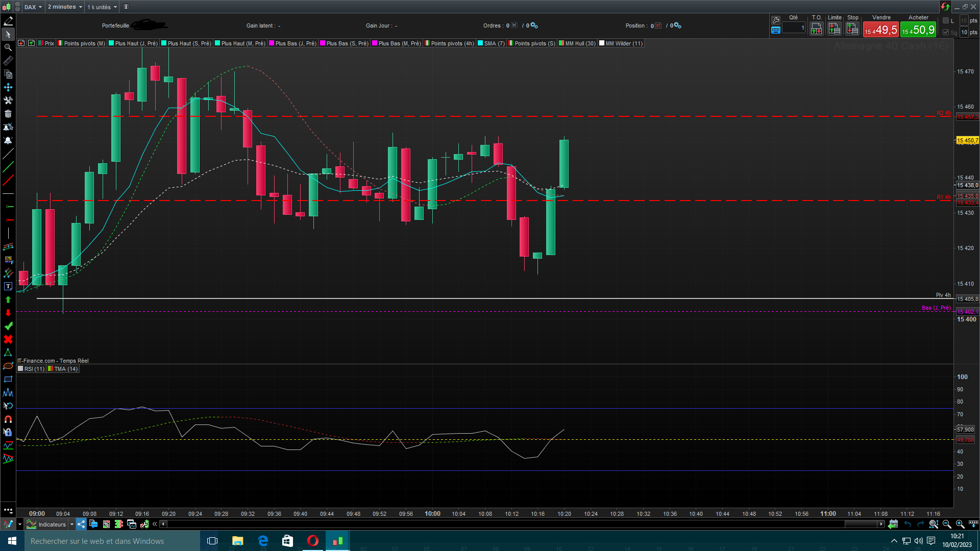Click the blue share icon

click(81, 524)
